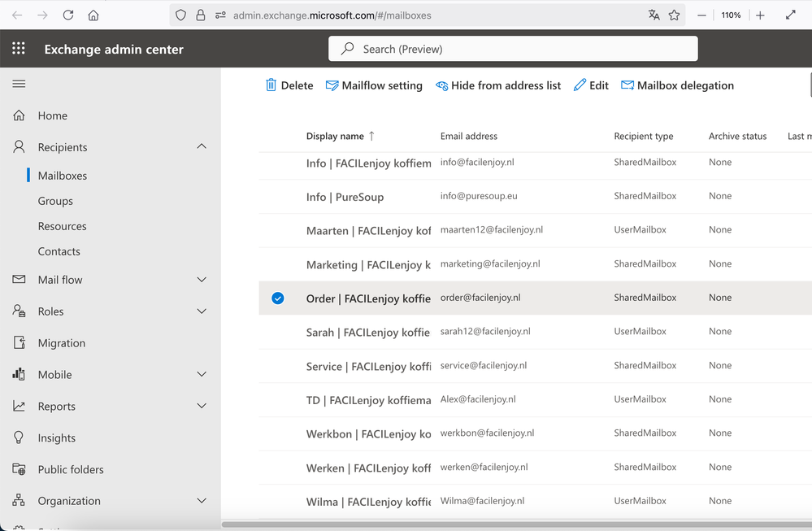Screen dimensions: 812x531
Task: Expand the Mail flow section chevron
Action: 202,279
